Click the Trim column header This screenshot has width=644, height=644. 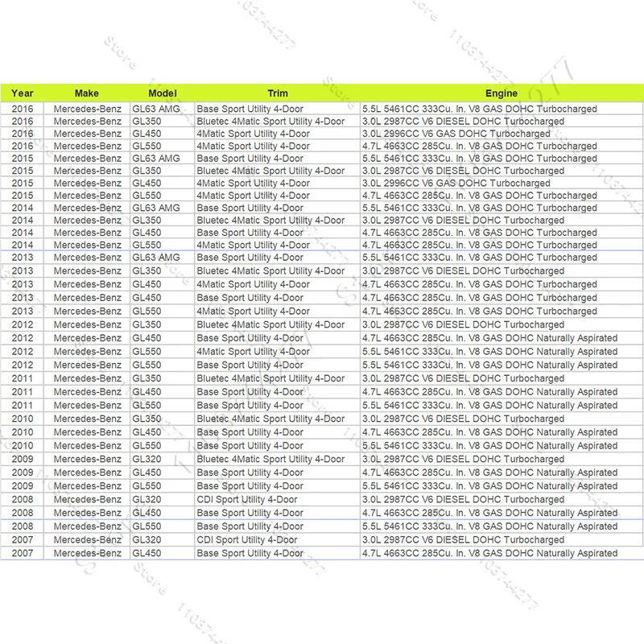click(278, 93)
